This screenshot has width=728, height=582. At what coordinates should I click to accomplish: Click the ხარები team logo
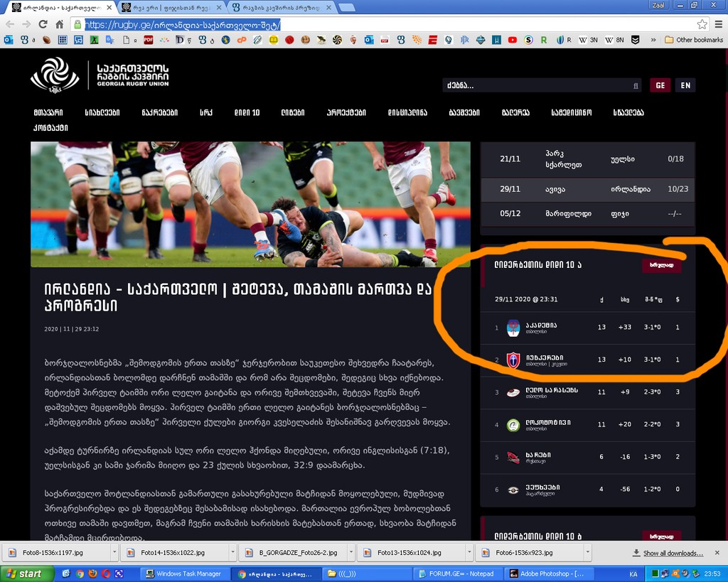pyautogui.click(x=513, y=457)
